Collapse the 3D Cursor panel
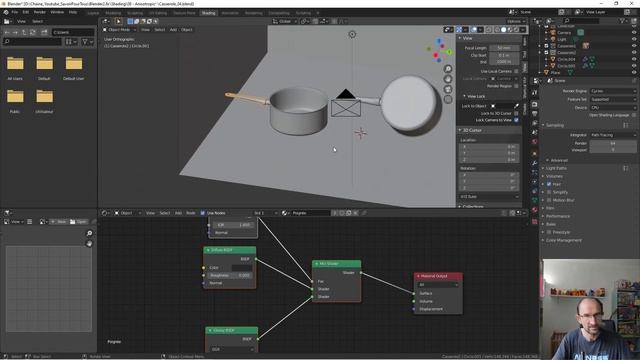This screenshot has height=360, width=640. [x=460, y=130]
